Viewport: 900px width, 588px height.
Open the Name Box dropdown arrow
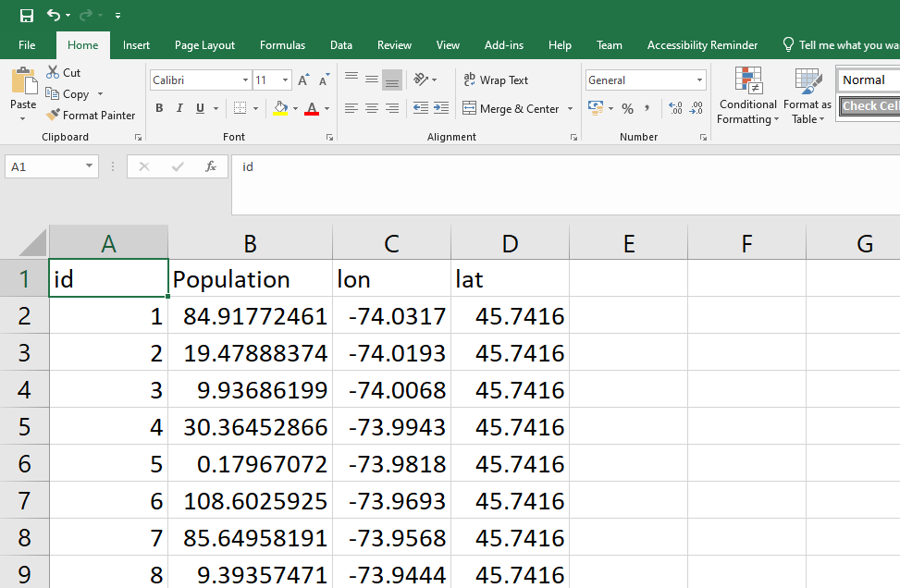tap(90, 166)
